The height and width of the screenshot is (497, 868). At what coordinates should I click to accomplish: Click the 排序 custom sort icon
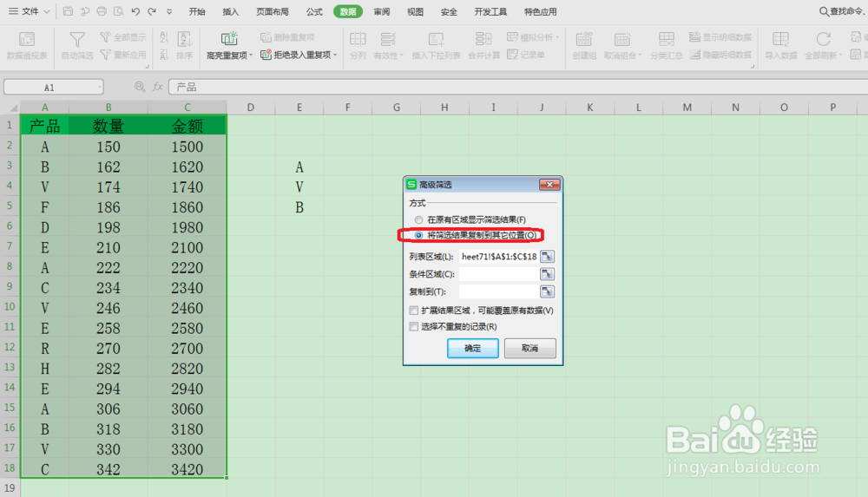click(x=184, y=39)
